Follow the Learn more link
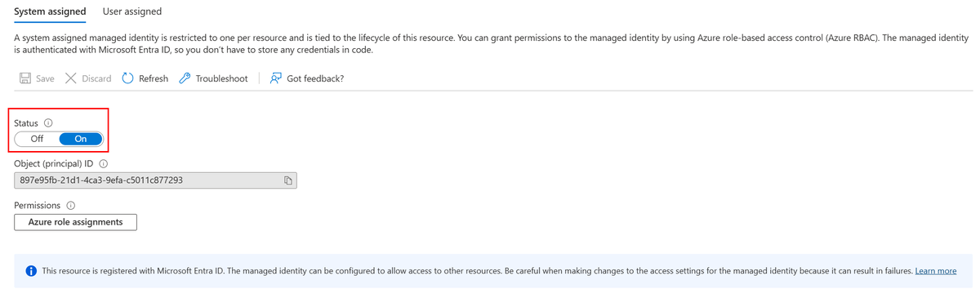980x298 pixels. 936,271
